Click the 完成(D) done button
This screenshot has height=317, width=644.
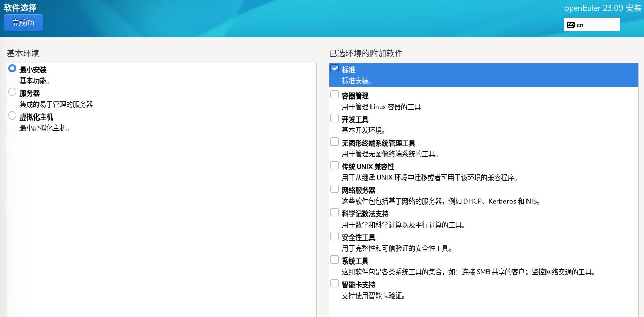23,23
